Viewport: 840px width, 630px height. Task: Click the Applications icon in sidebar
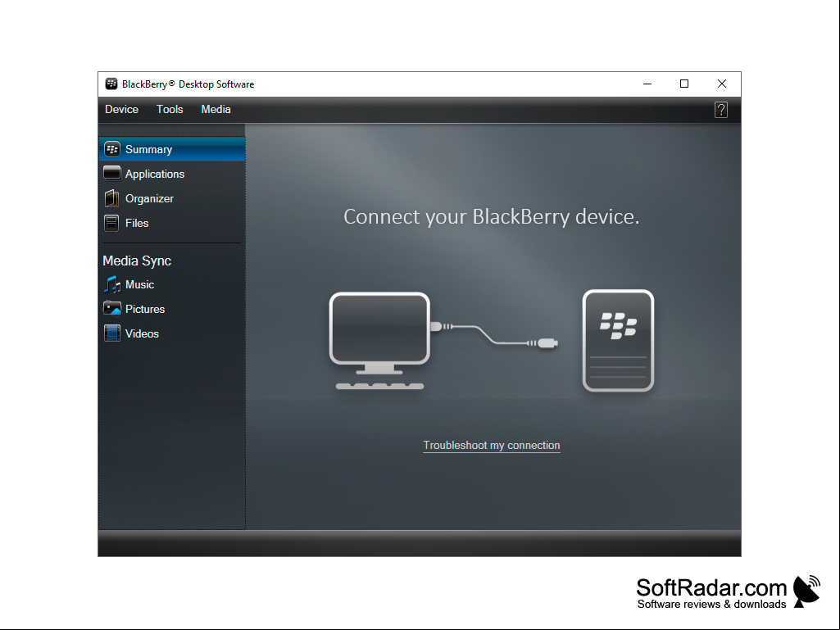[x=112, y=173]
